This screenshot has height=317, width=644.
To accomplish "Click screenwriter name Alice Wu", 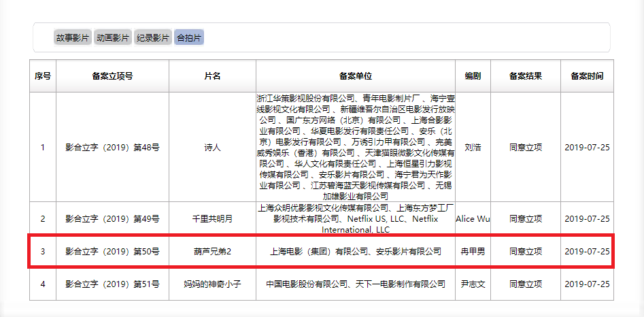I will coord(473,219).
